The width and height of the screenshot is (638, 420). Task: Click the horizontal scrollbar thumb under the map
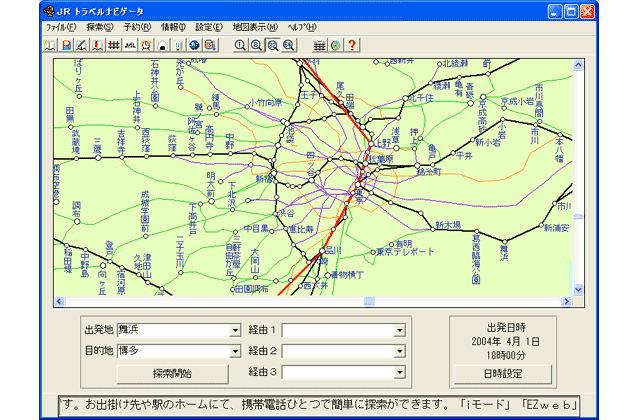click(x=369, y=301)
